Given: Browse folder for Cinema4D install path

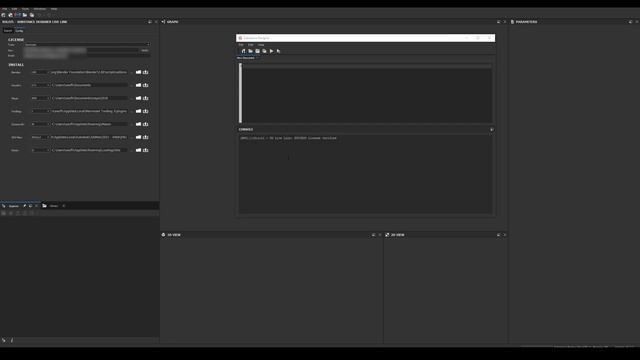Looking at the screenshot, I should 138,124.
